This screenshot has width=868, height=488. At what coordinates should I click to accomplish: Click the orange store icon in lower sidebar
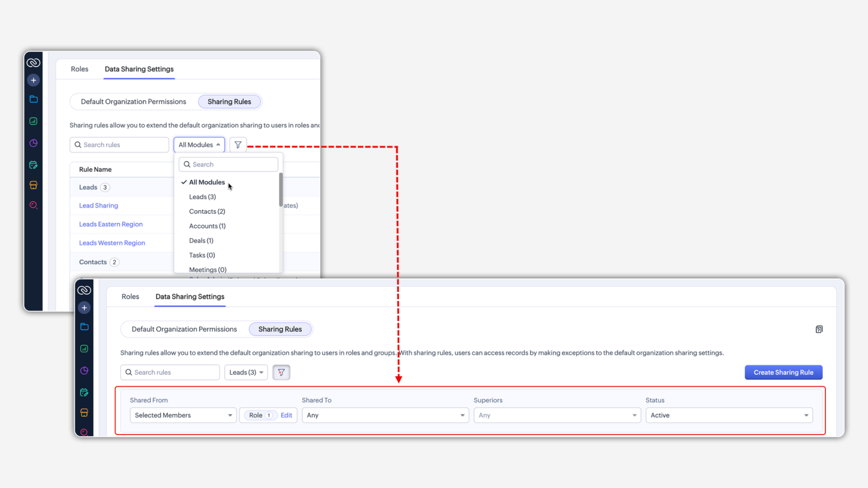84,413
